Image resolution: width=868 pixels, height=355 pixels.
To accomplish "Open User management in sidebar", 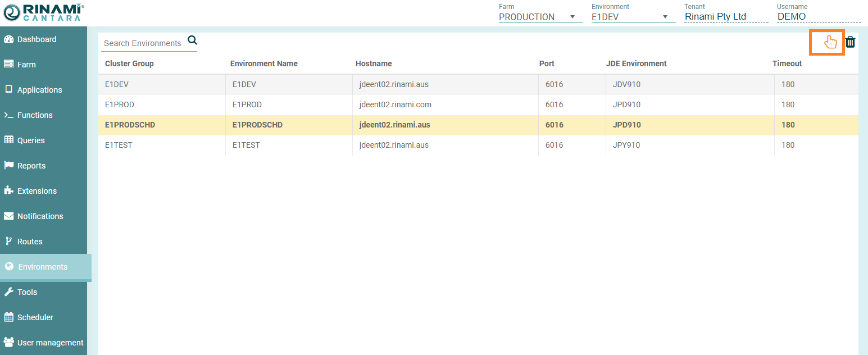I will point(50,343).
